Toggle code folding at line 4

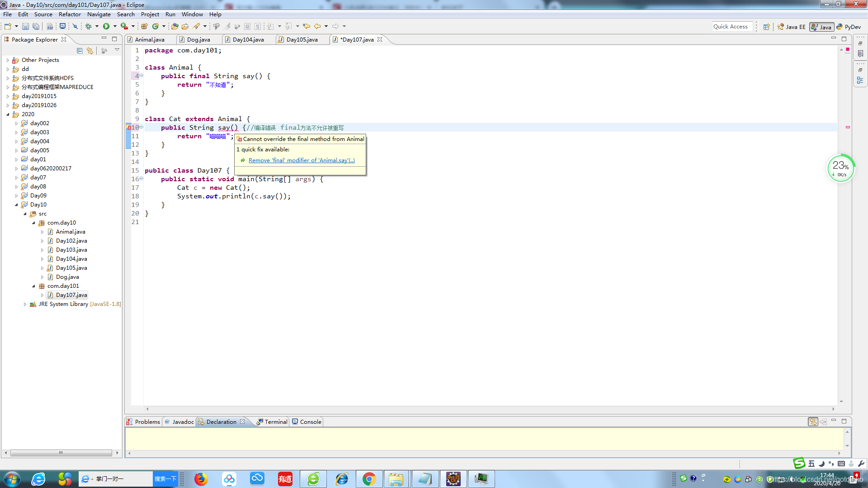pyautogui.click(x=141, y=75)
